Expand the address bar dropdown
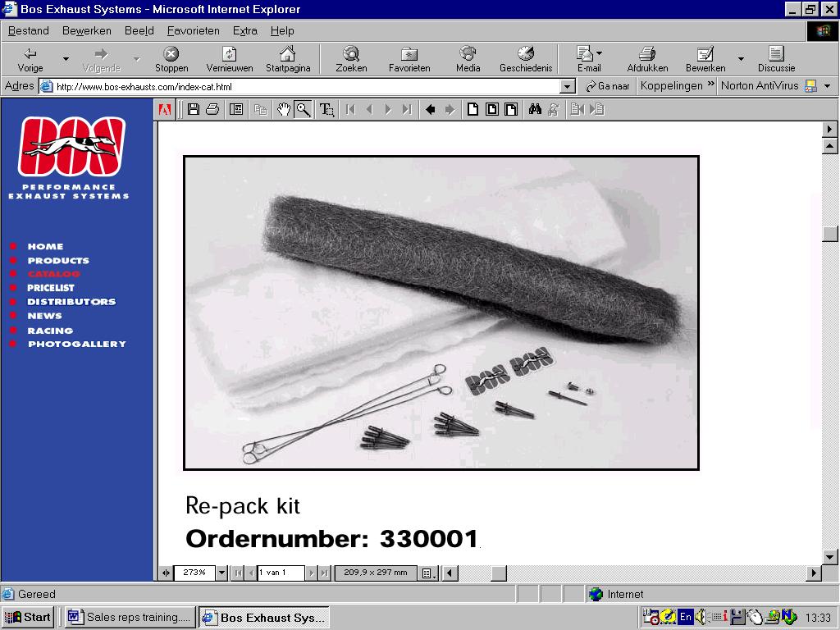The width and height of the screenshot is (840, 630). [x=568, y=86]
